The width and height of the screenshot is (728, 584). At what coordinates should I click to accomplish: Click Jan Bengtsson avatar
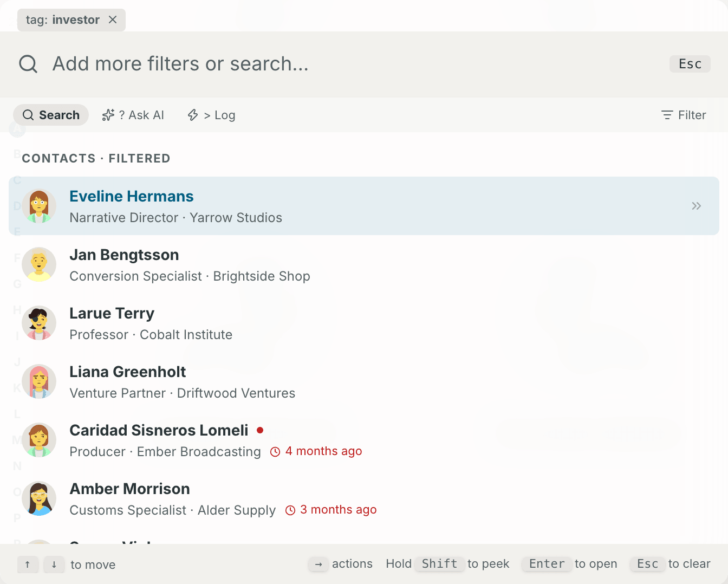[39, 264]
